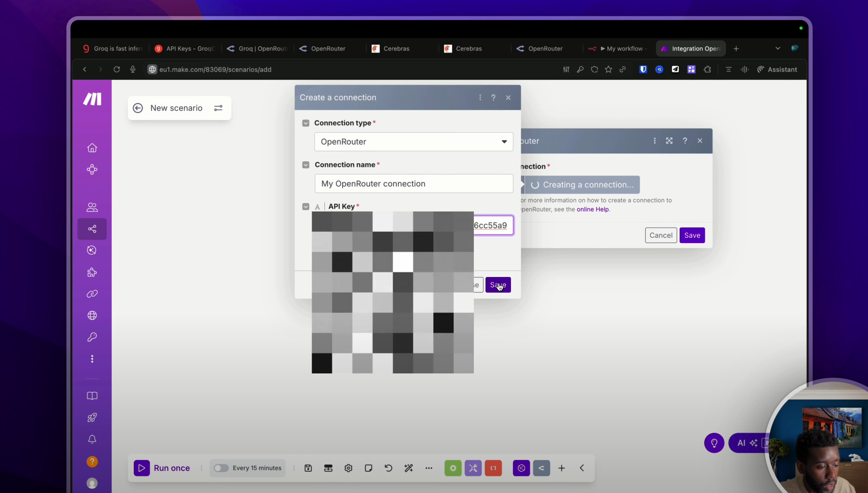Save the new OpenRouter connection

tap(498, 285)
